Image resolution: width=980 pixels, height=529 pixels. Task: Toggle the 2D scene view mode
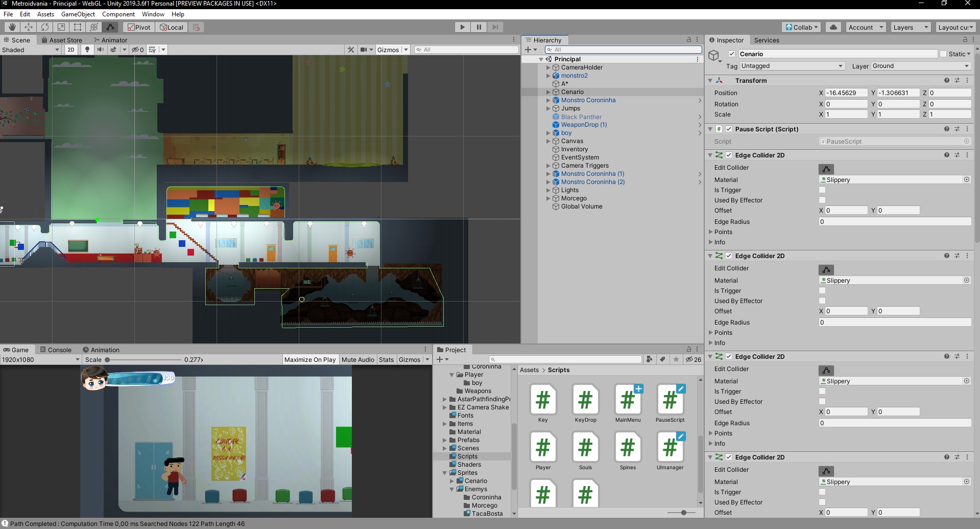click(71, 50)
